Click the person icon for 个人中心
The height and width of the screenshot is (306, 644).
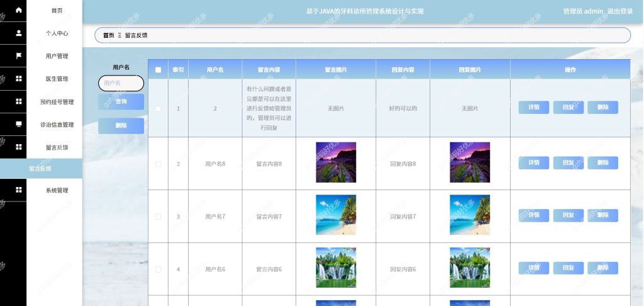[x=18, y=33]
